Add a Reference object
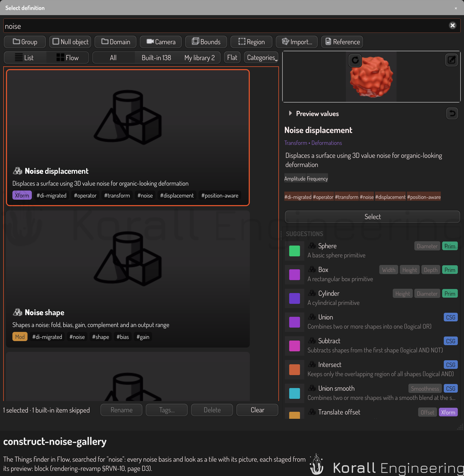Viewport: 464px width, 476px height. pyautogui.click(x=342, y=42)
